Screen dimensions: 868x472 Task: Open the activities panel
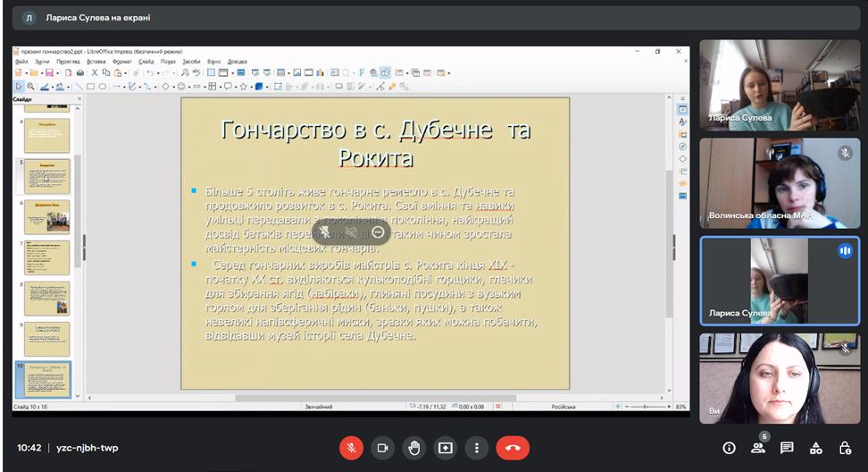[x=815, y=448]
